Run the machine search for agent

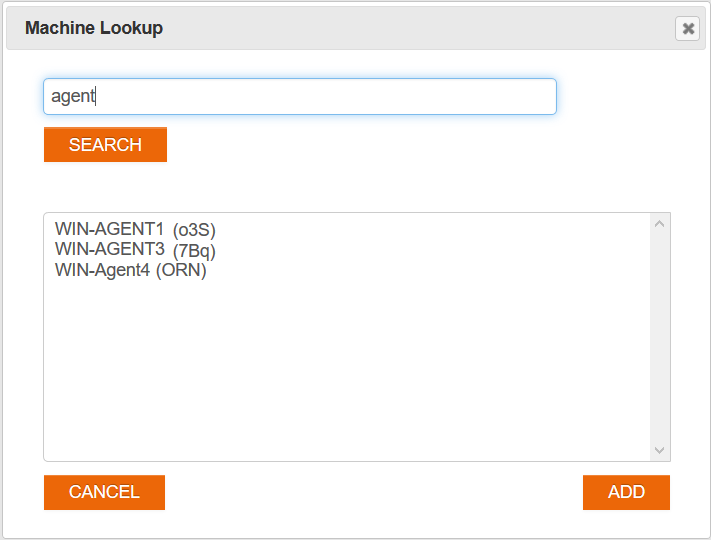coord(105,145)
